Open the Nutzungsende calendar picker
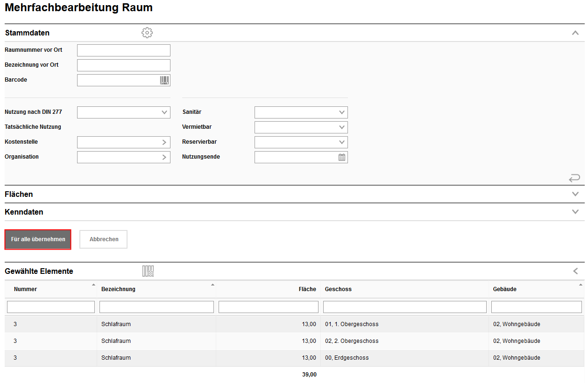Screen dimensions: 588x383 click(342, 157)
